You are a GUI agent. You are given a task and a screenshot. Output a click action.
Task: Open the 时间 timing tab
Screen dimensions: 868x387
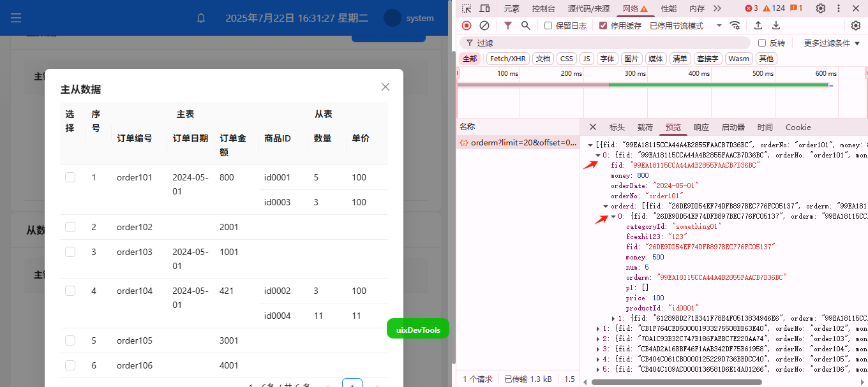click(765, 127)
